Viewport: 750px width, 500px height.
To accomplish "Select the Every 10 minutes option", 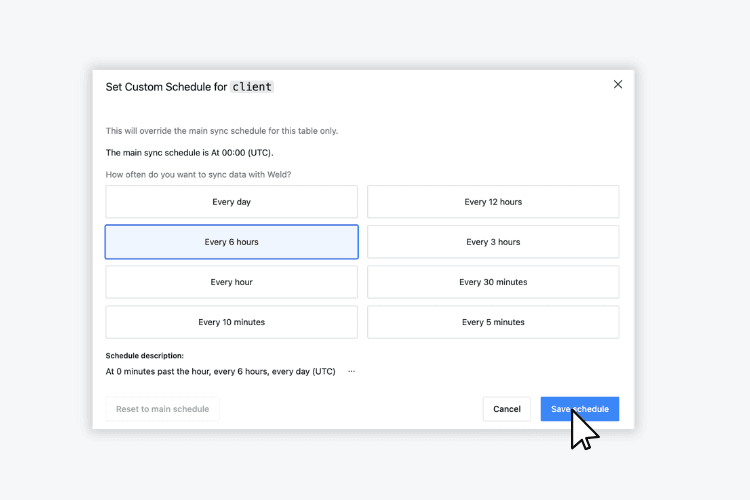I will (231, 322).
